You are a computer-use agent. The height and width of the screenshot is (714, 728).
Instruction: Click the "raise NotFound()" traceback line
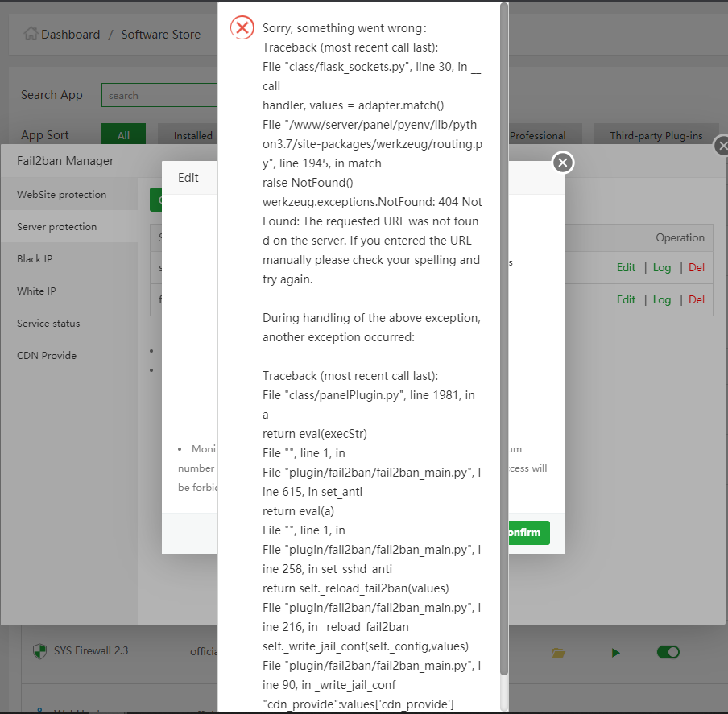(x=308, y=183)
